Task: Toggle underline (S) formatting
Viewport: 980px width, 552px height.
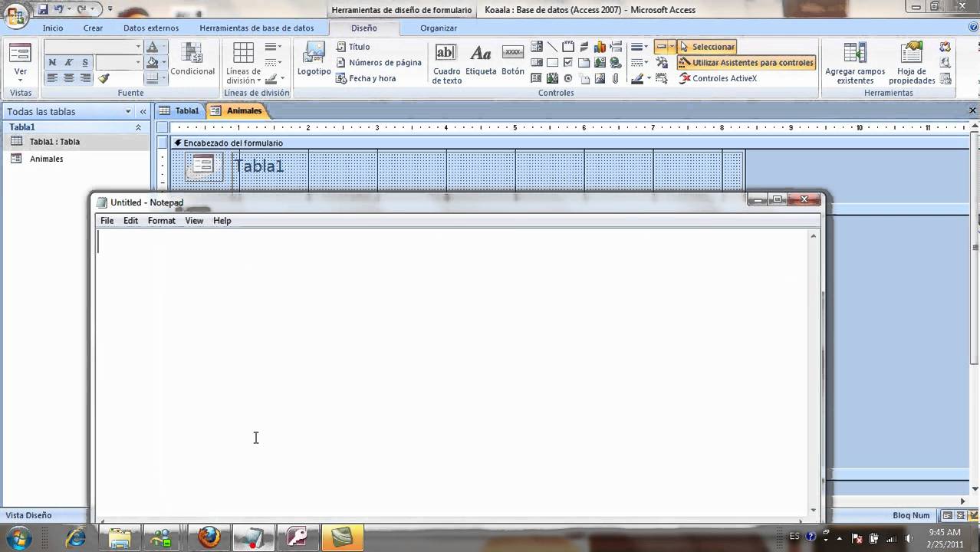Action: (x=84, y=63)
